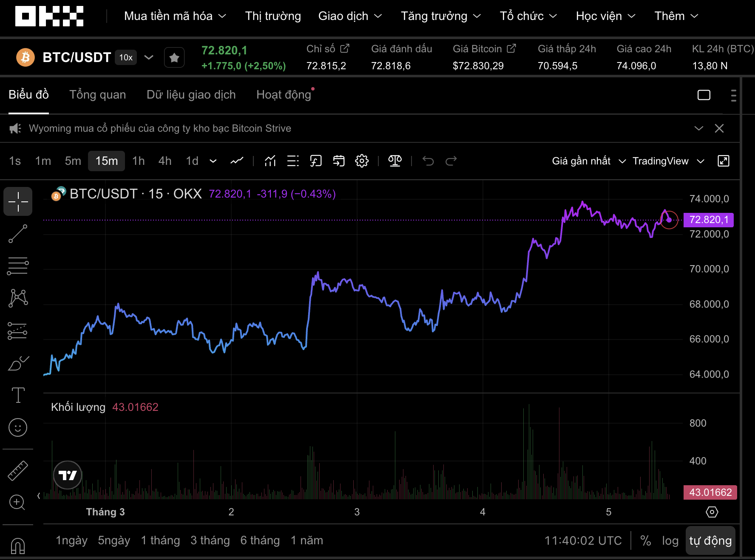
Task: Toggle logarithmic scale with log
Action: [670, 540]
